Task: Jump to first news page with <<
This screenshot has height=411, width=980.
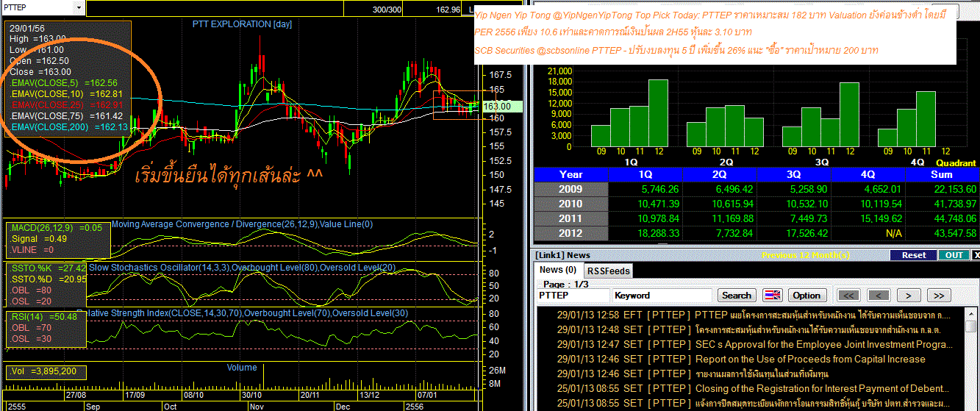Action: [848, 295]
